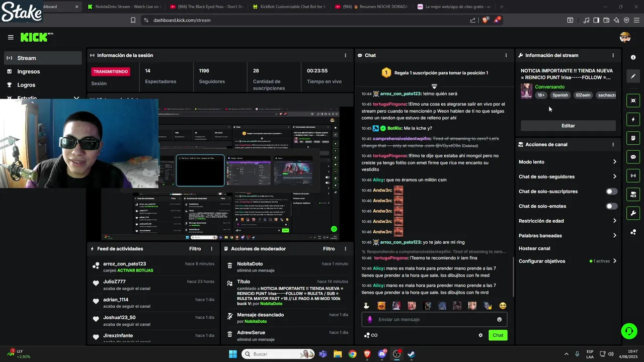The image size is (644, 362).
Task: Switch to NobitaDoto Stream browser tab
Action: (124, 7)
